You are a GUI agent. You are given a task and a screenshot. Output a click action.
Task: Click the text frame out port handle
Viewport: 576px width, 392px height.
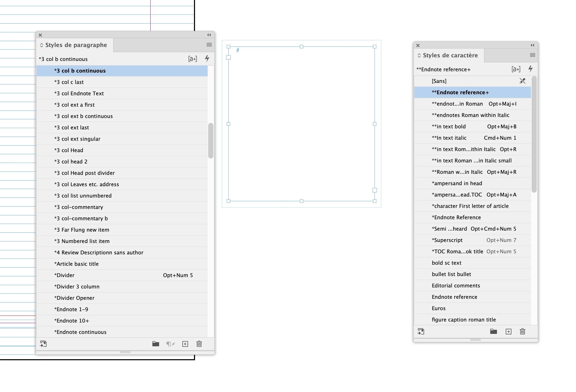tap(375, 190)
